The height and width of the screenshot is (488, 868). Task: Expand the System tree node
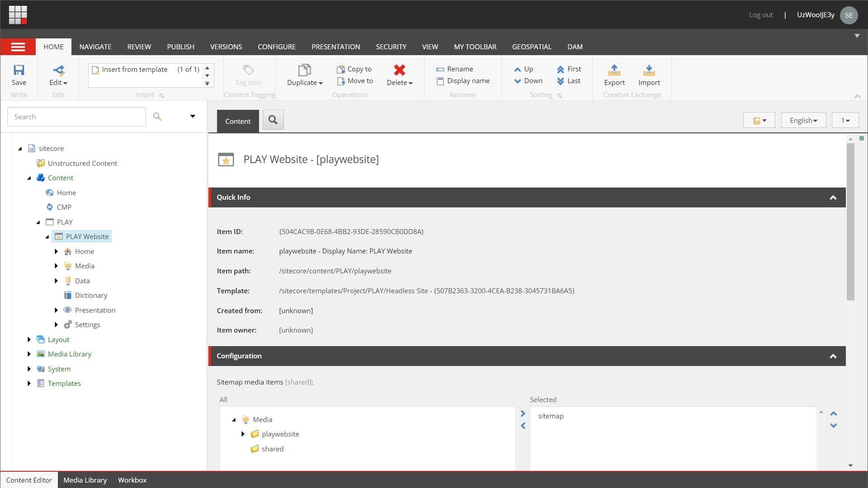click(x=29, y=369)
